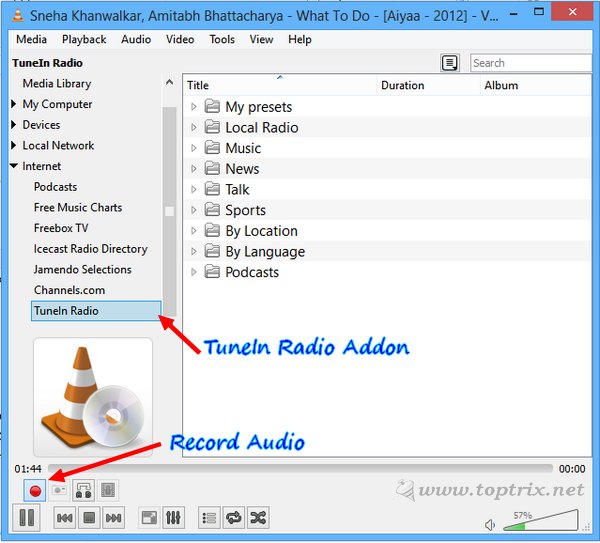Click the My presets folder icon
The image size is (600, 543).
(212, 106)
